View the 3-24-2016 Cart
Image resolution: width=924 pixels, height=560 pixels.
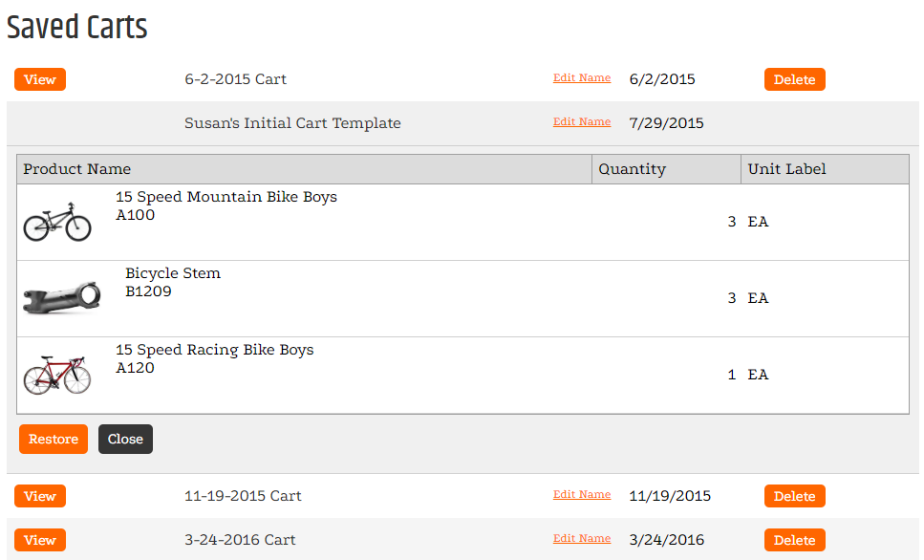pyautogui.click(x=40, y=540)
